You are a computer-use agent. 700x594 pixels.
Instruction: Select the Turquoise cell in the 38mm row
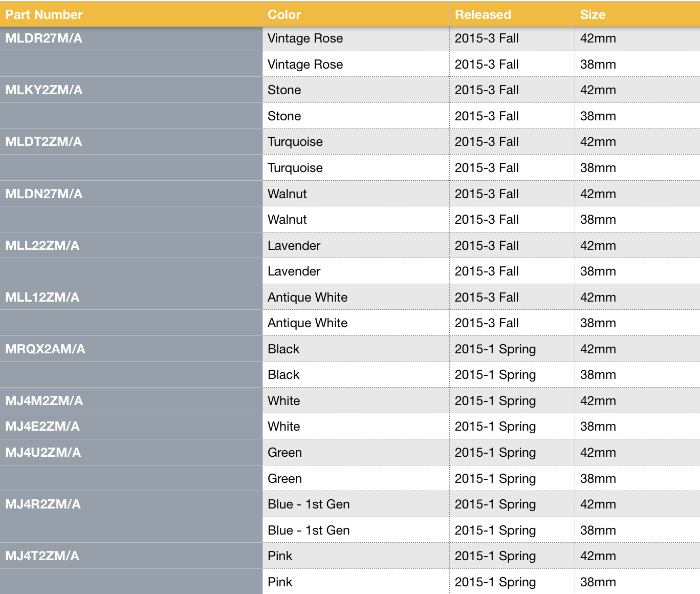point(295,168)
